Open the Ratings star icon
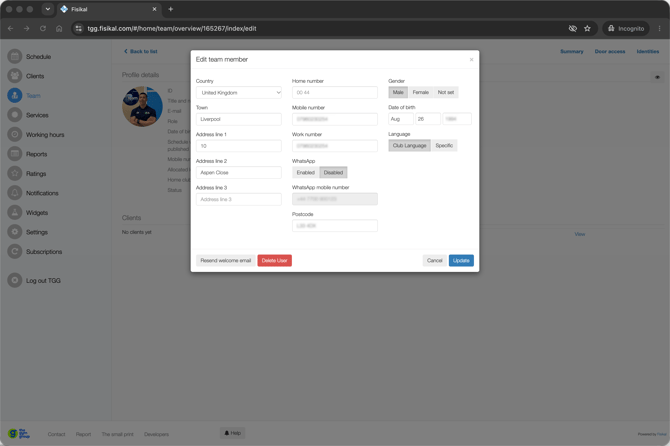670x446 pixels. tap(15, 173)
